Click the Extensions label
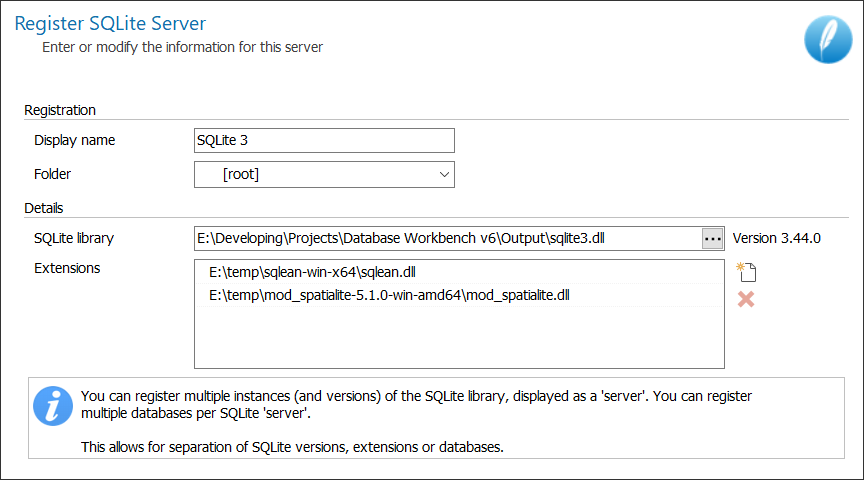864x480 pixels. tap(67, 268)
